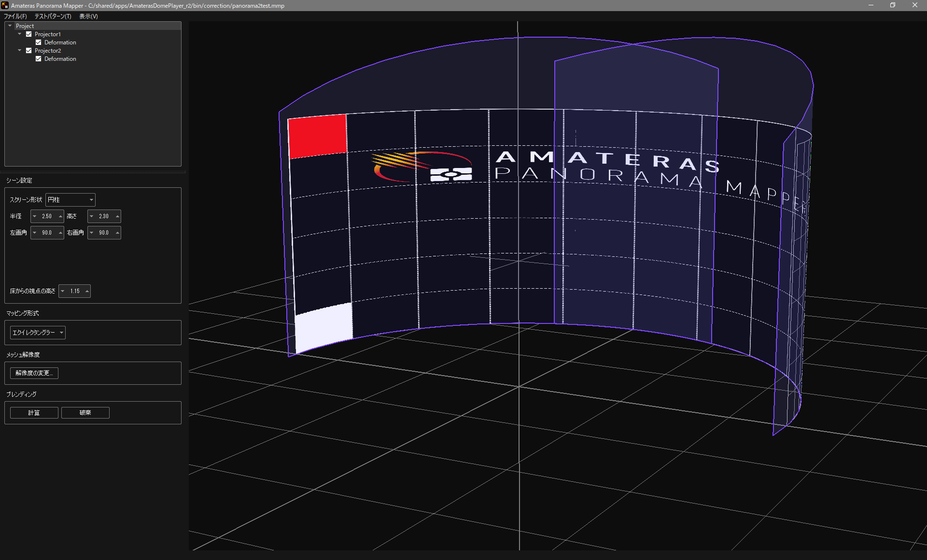Click the 破棄 blending button
Screen dimensions: 927x560
tap(85, 413)
